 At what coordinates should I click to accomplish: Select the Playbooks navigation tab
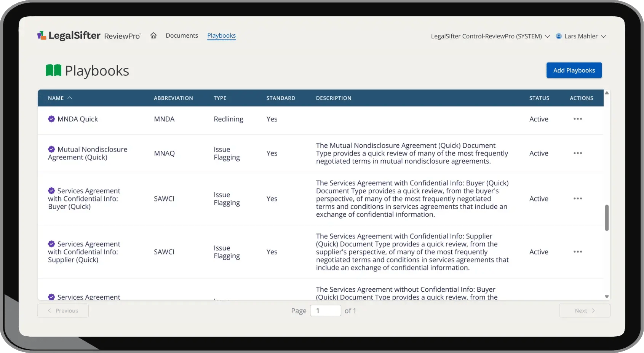pos(221,35)
